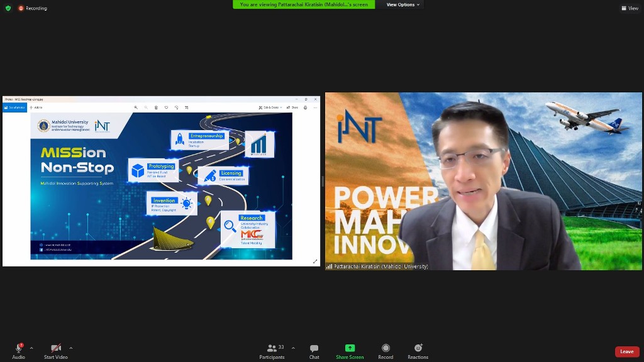Click the zoom-in magnifier in Photos toolbar
This screenshot has width=644, height=362.
point(136,107)
